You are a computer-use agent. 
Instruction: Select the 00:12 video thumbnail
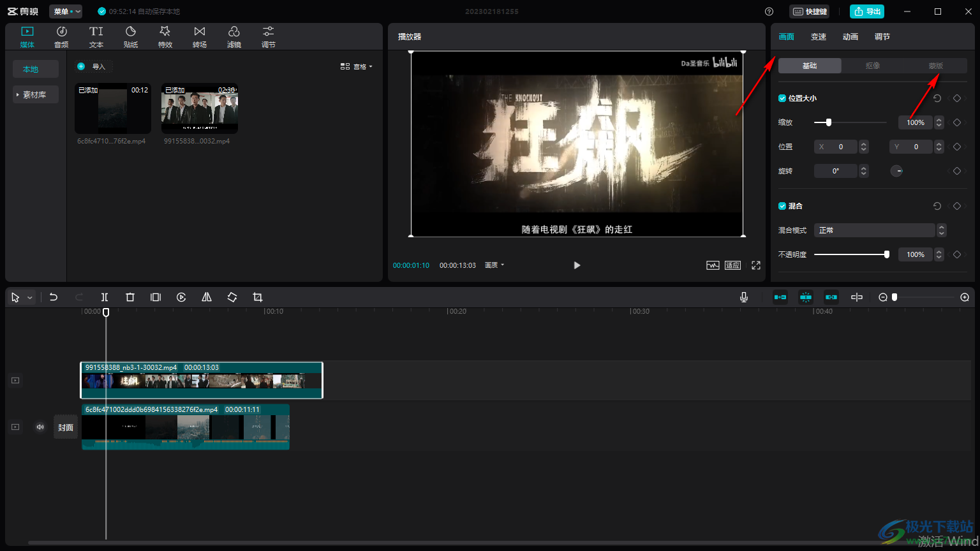(x=113, y=108)
